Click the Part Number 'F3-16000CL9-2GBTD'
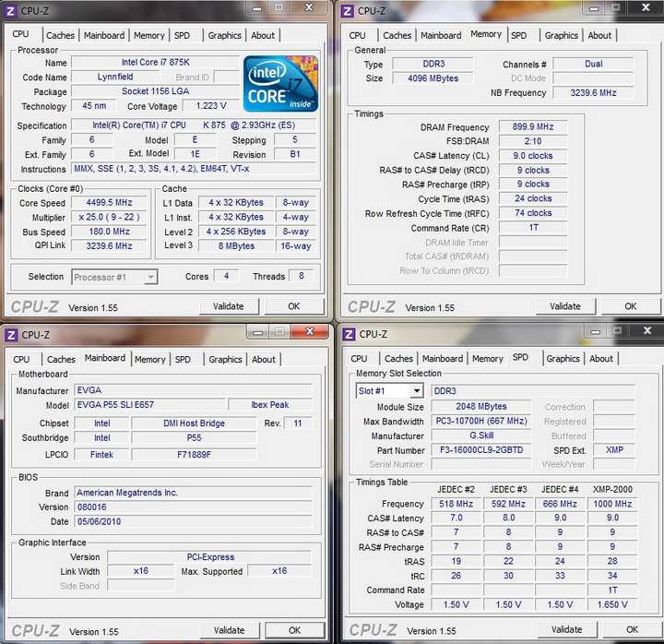Viewport: 664px width, 644px height. click(481, 449)
